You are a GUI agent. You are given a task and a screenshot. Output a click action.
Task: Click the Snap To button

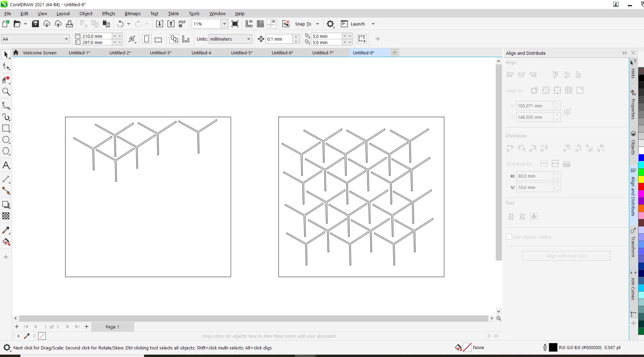pyautogui.click(x=303, y=24)
